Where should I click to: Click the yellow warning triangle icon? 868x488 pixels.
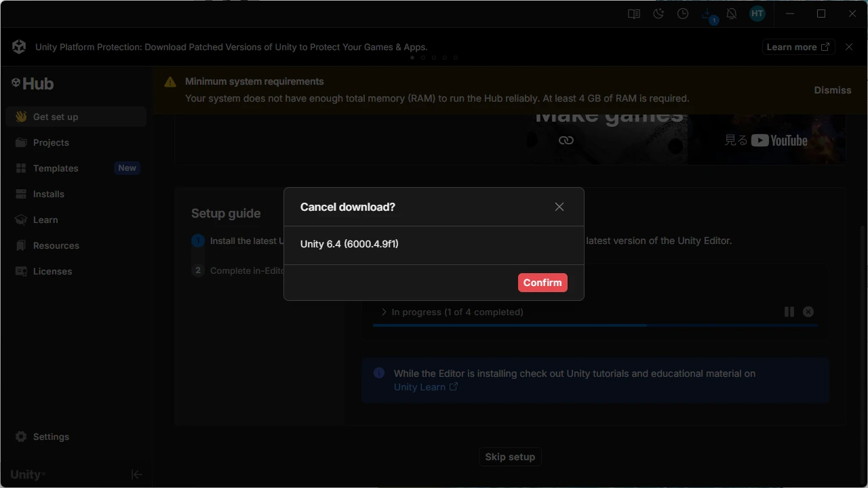click(170, 82)
